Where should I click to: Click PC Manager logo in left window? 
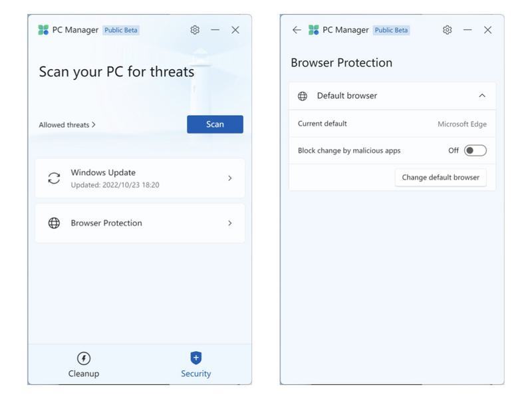point(43,30)
